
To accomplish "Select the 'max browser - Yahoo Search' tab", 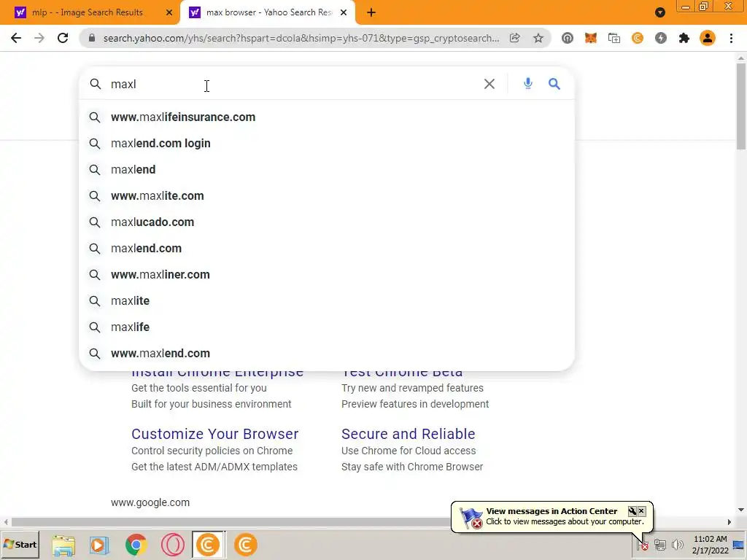I will [268, 12].
